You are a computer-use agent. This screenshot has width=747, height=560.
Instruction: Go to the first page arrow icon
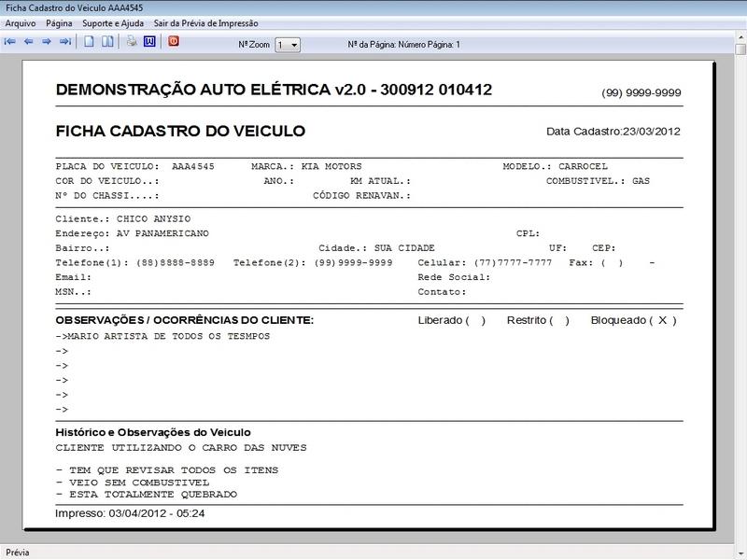[9, 42]
